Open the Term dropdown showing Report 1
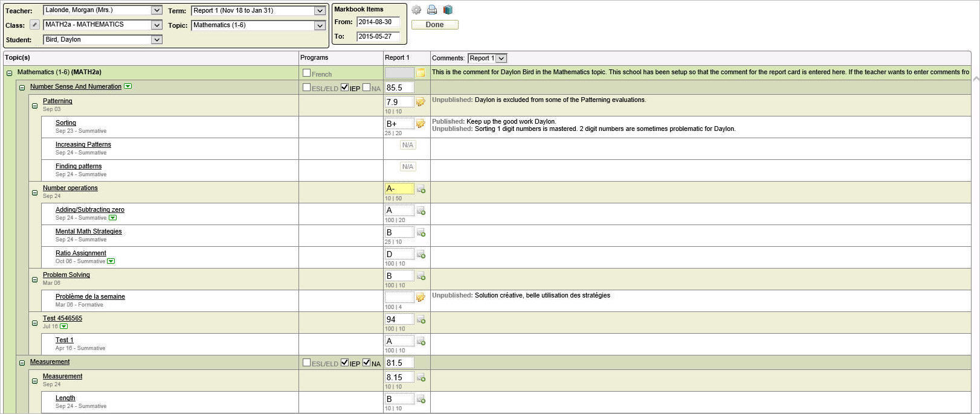 [x=320, y=11]
